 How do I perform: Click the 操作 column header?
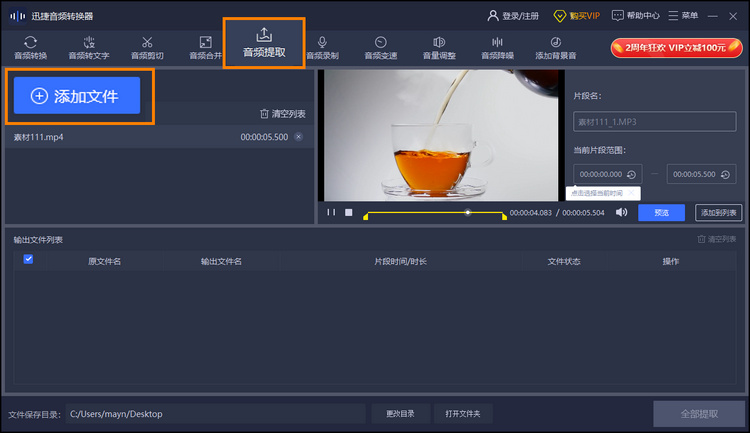(x=671, y=261)
